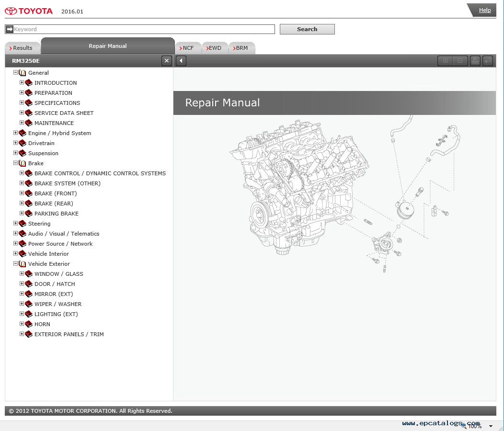The height and width of the screenshot is (431, 504).
Task: Print the current manual page
Action: pyautogui.click(x=475, y=61)
